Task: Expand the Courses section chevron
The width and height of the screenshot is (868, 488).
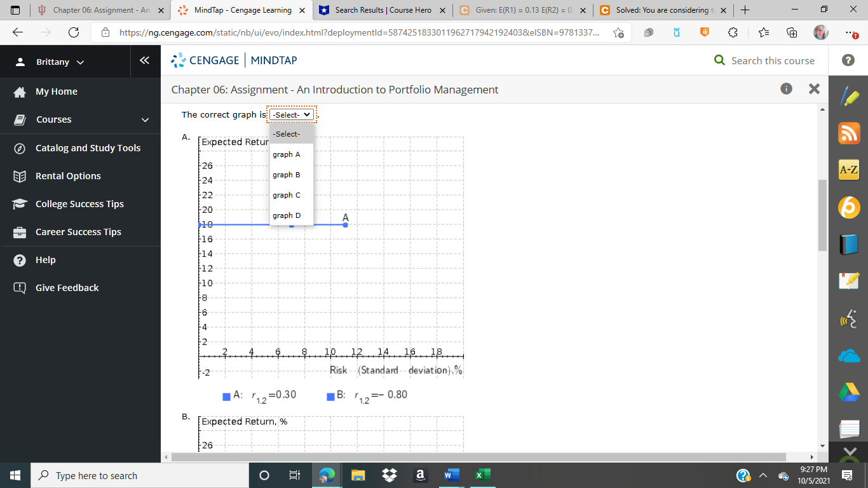Action: [x=144, y=119]
